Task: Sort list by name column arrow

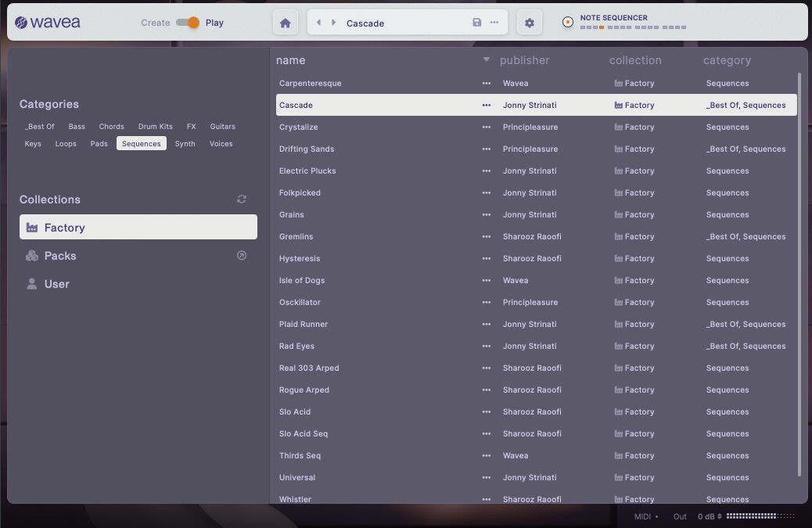Action: coord(487,59)
